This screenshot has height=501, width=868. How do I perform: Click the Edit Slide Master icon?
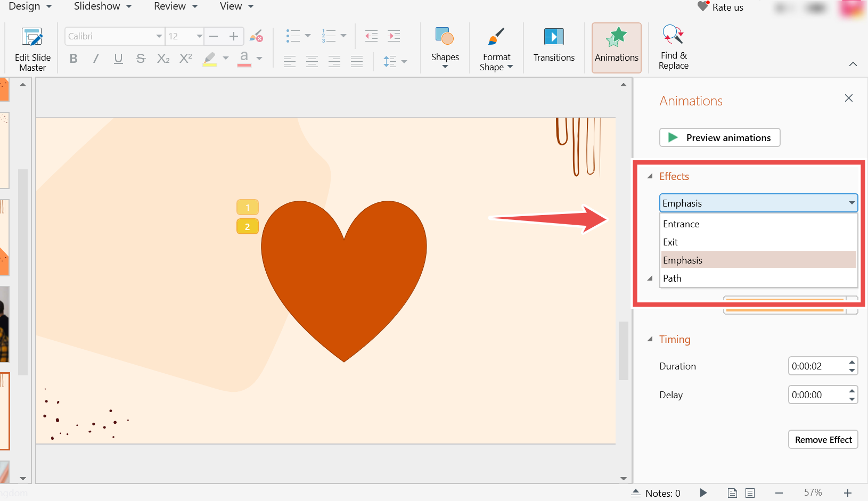coord(32,37)
